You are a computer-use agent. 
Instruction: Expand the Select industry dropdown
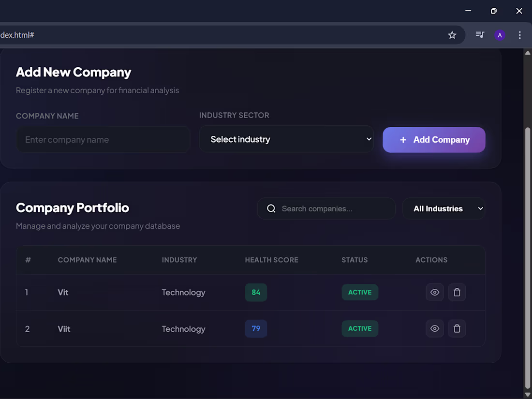(286, 139)
